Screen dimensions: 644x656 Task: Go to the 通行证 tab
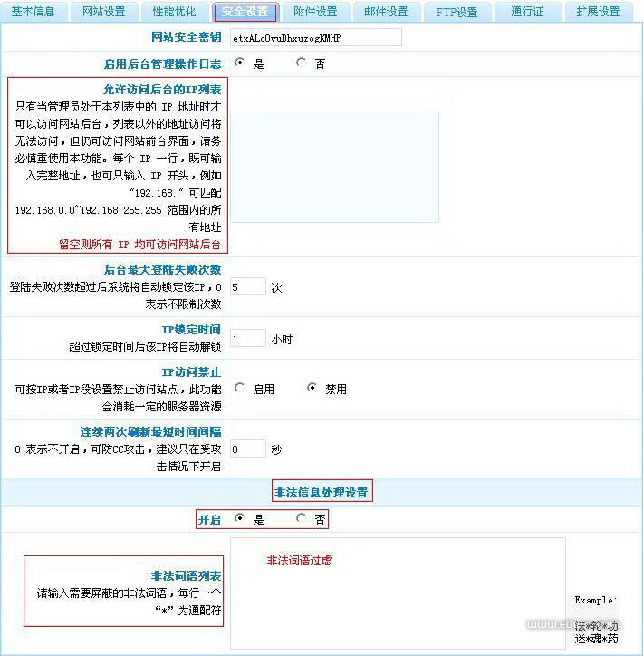click(x=527, y=12)
